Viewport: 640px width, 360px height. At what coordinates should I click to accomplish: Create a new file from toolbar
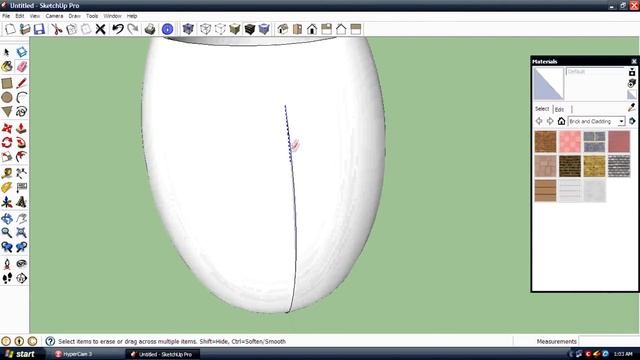tap(10, 29)
